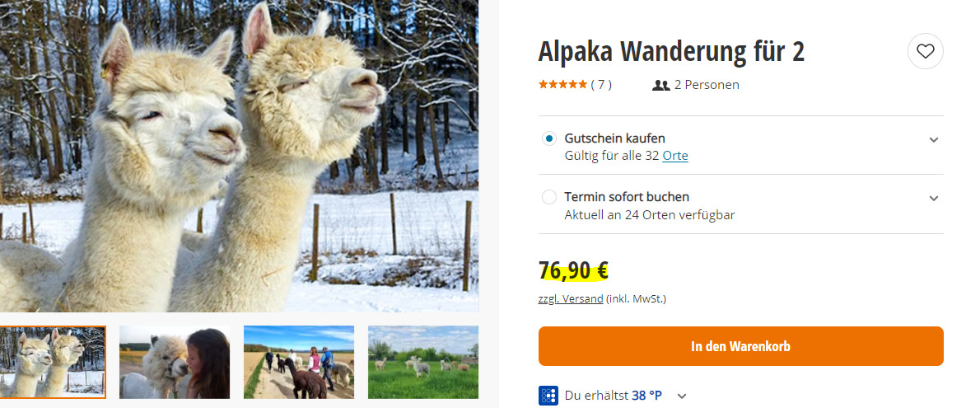Screen dimensions: 980x408
Task: Expand the PAYBACK points dropdown arrow
Action: click(682, 396)
